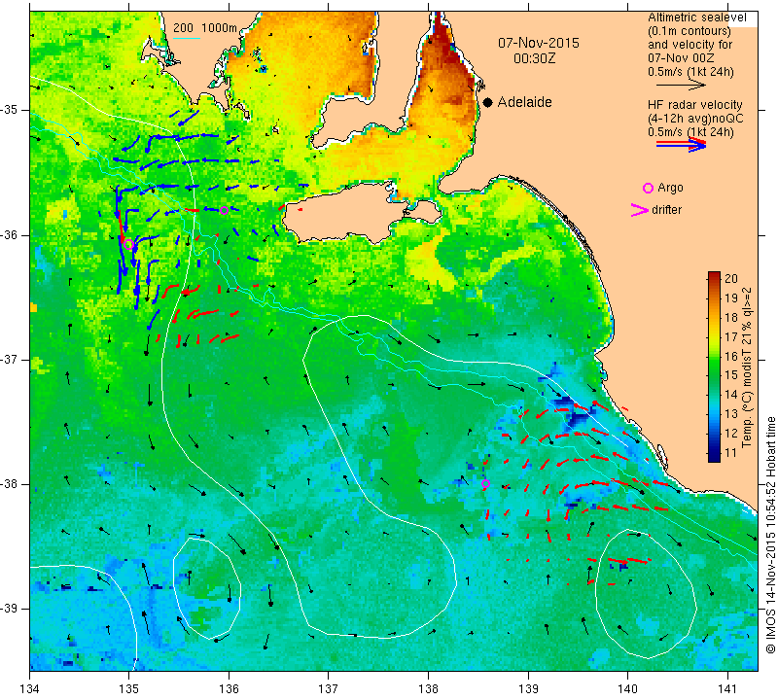Image resolution: width=778 pixels, height=700 pixels.
Task: Click latitude axis label -37
Action: (11, 359)
